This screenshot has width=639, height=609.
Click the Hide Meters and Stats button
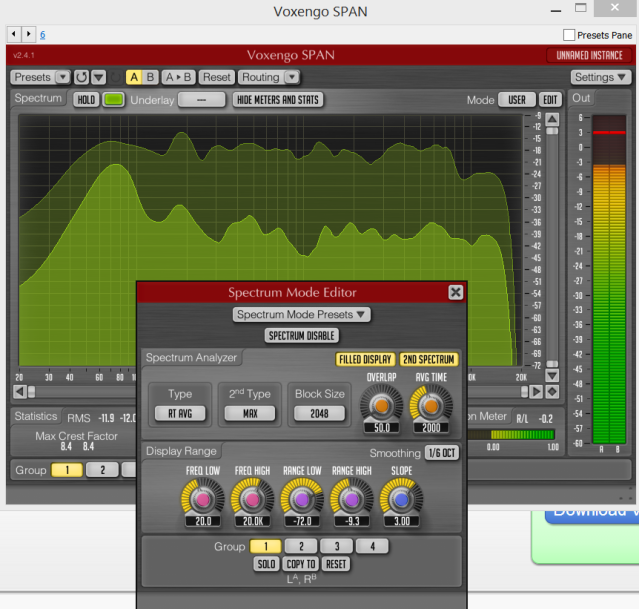(278, 100)
